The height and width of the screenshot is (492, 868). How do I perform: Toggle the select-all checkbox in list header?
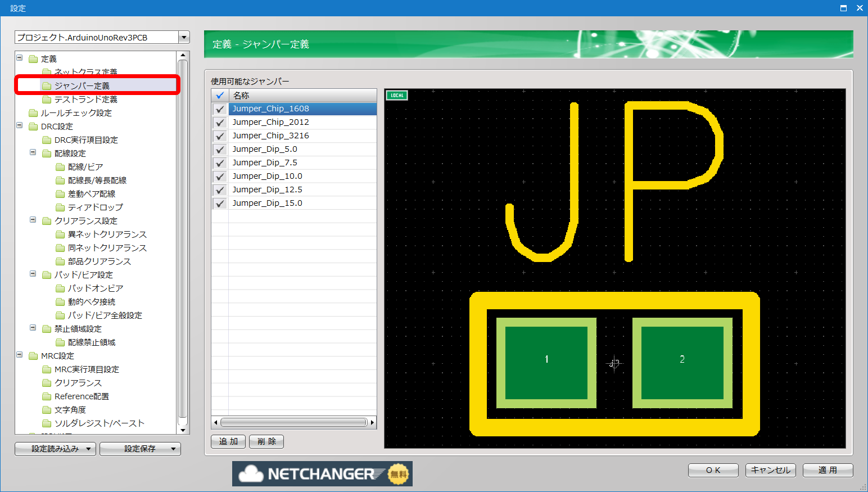(220, 96)
